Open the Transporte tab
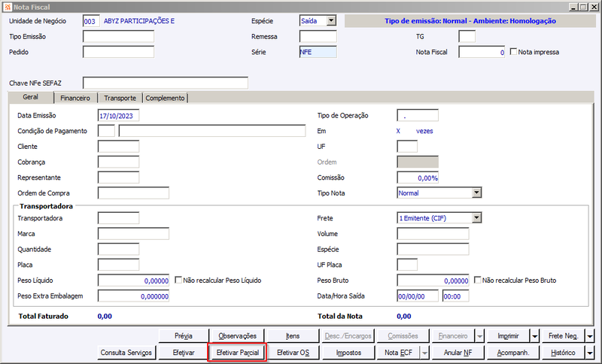The height and width of the screenshot is (364, 602). pos(120,98)
